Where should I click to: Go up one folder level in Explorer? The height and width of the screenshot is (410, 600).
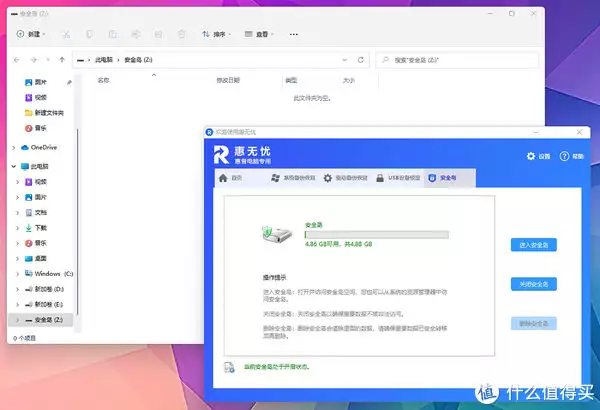pos(62,60)
